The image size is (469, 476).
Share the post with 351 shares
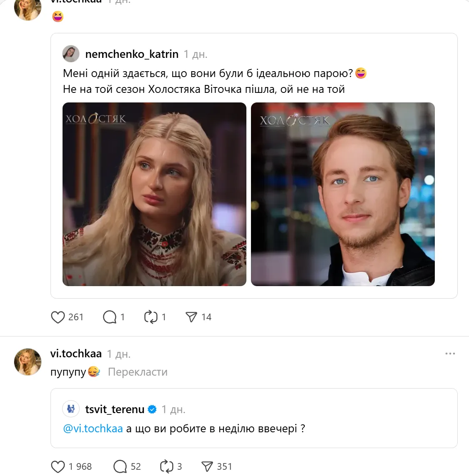click(x=207, y=467)
